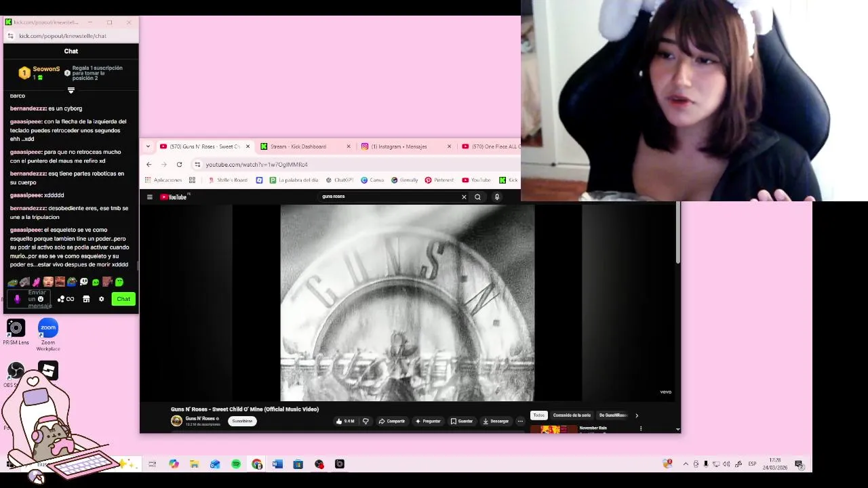
Task: Reload the YouTube page
Action: 179,165
